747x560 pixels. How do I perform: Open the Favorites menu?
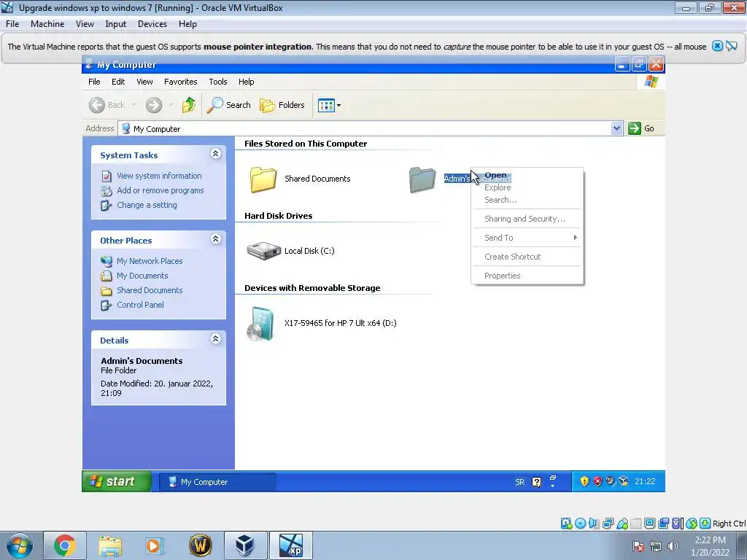coord(181,82)
